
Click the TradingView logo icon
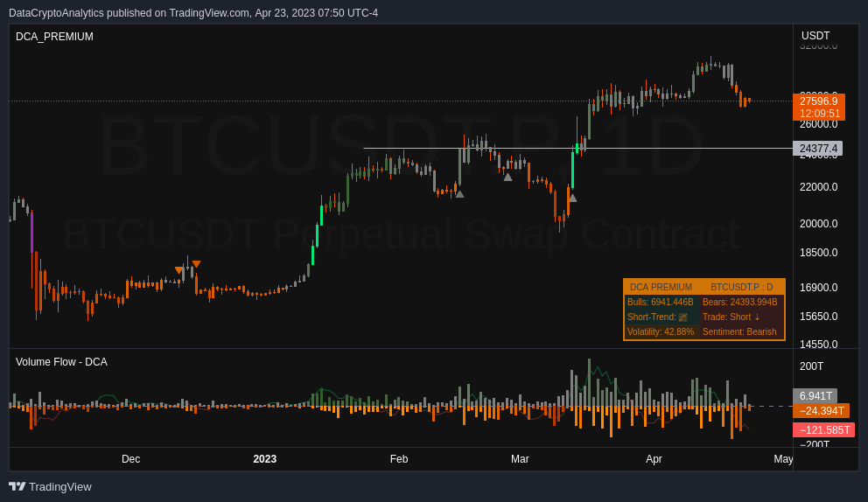point(17,486)
